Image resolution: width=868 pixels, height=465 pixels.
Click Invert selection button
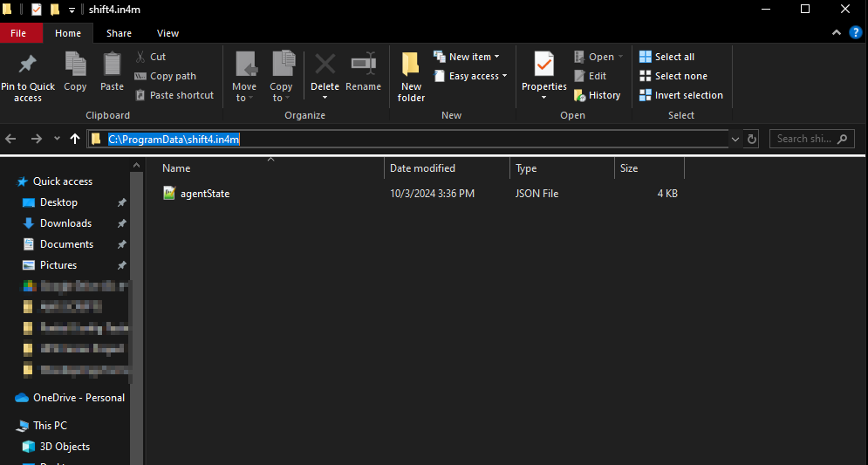click(680, 95)
